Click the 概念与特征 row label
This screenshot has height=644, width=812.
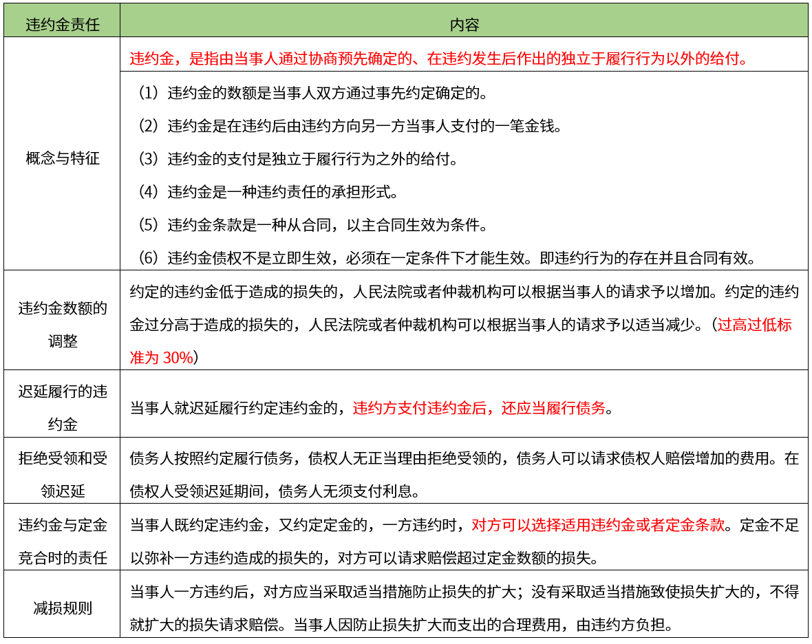[x=62, y=159]
